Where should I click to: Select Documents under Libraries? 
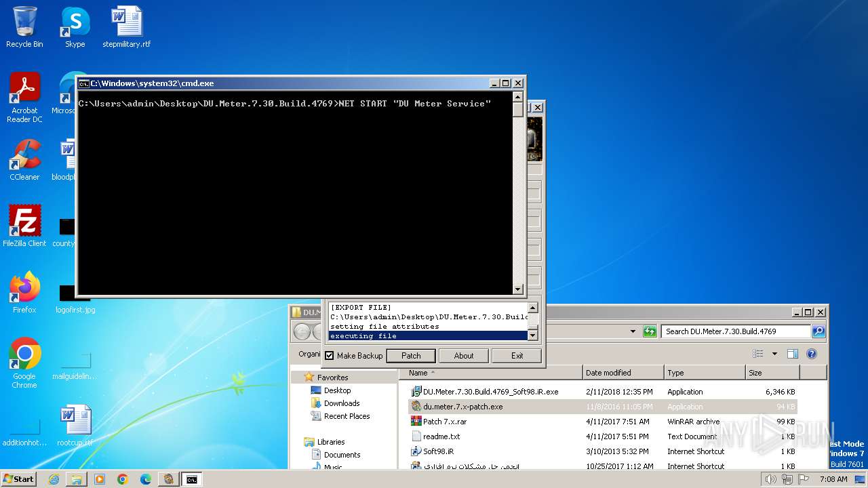(x=342, y=455)
